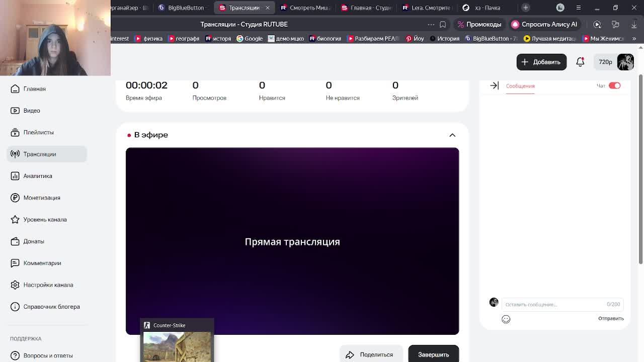The image size is (644, 362).
Task: Open the физика bookmark
Action: [x=148, y=38]
